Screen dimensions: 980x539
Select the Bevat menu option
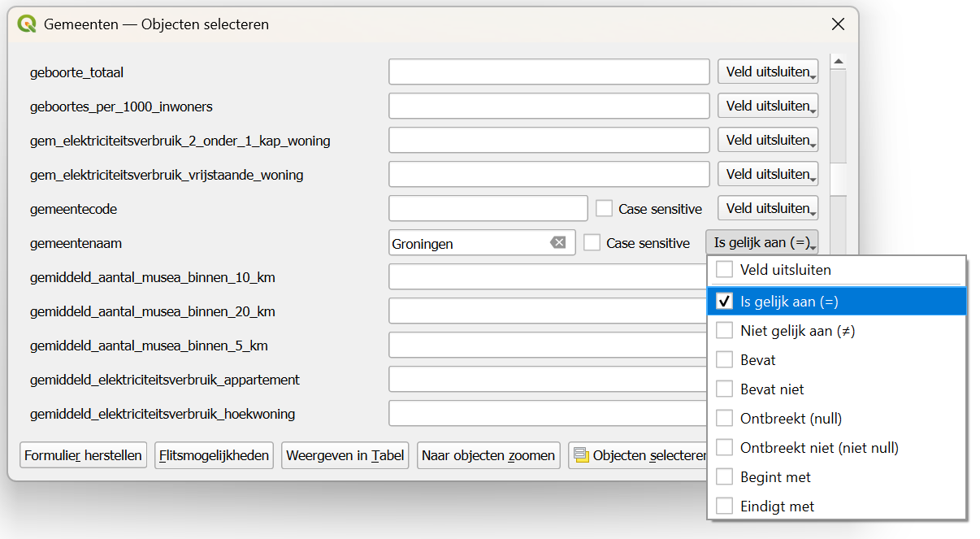pyautogui.click(x=757, y=360)
